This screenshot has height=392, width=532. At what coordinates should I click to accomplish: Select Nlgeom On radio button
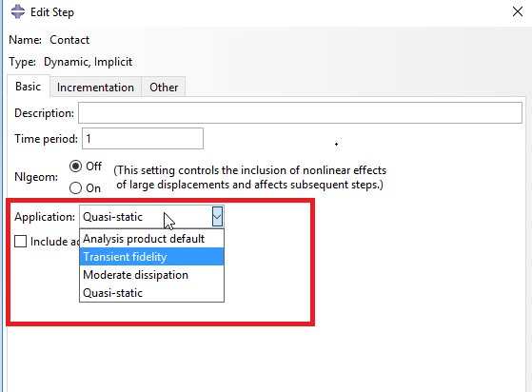click(x=75, y=187)
